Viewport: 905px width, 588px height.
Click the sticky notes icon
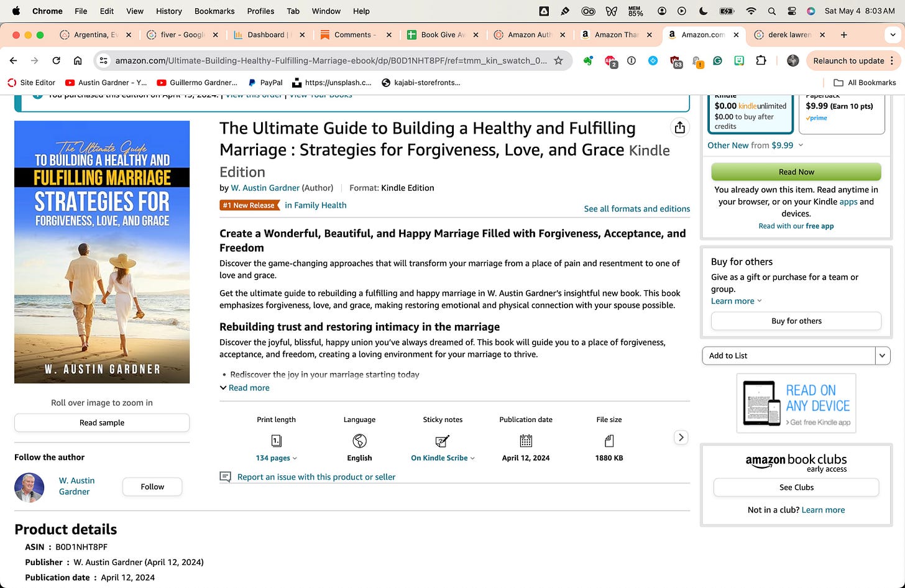point(443,441)
